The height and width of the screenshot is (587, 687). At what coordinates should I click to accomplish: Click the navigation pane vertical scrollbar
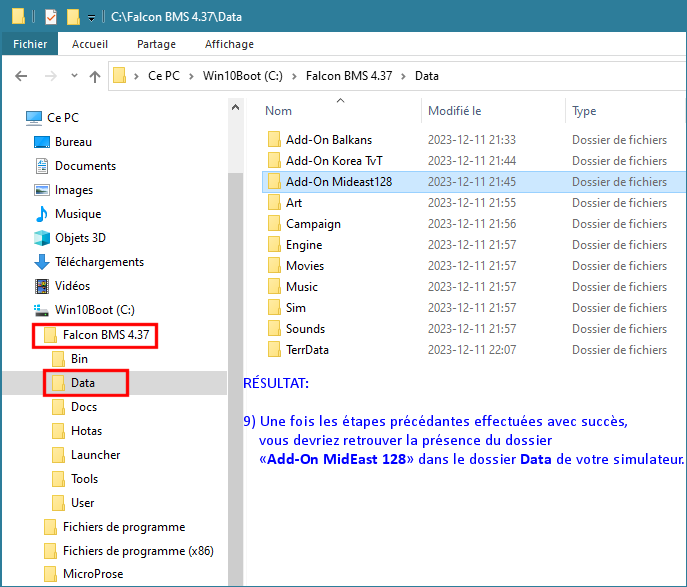(235, 300)
